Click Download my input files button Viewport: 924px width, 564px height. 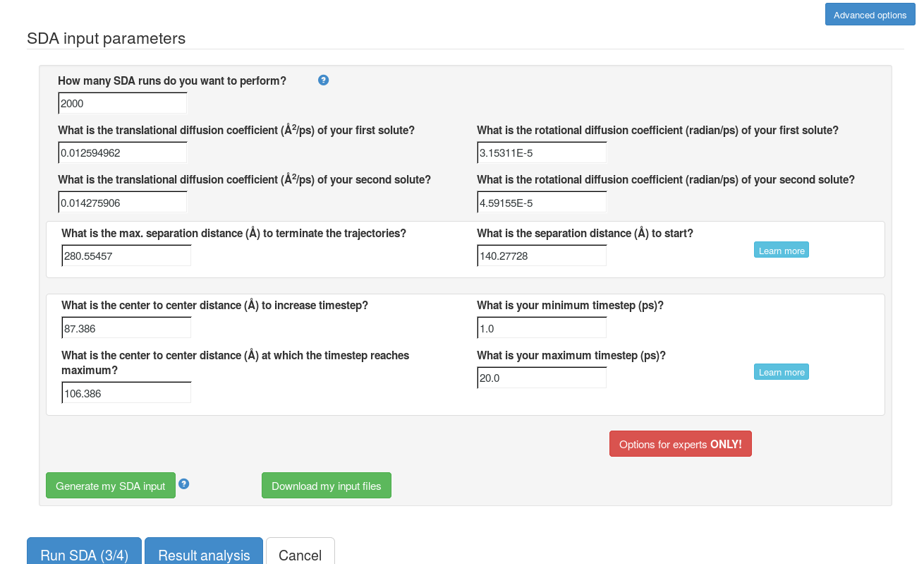point(327,486)
